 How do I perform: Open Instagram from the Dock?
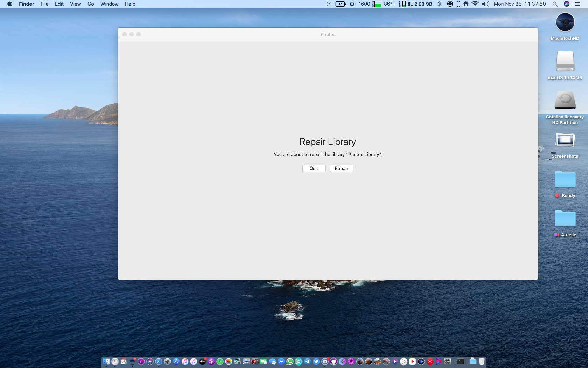coord(299,361)
